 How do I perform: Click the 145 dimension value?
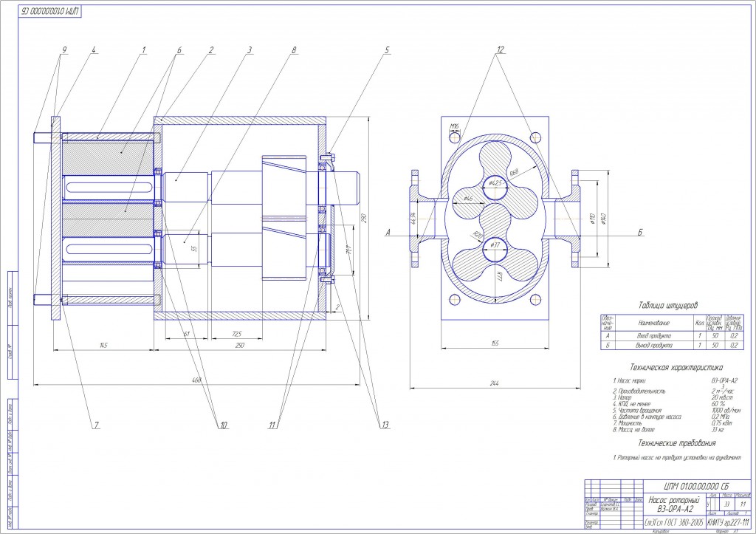click(x=103, y=345)
